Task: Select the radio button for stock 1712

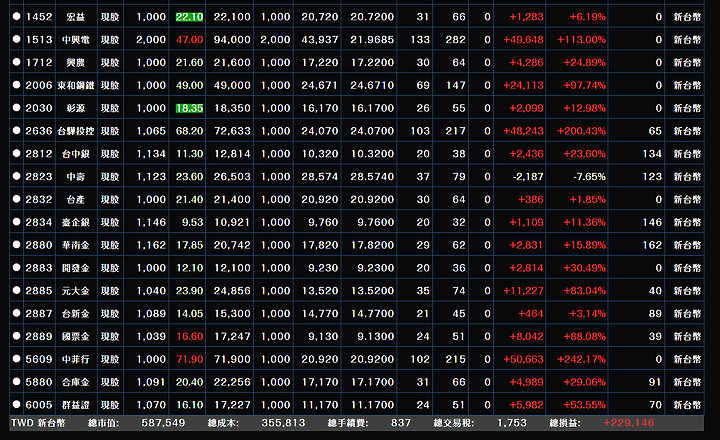Action: click(x=17, y=62)
